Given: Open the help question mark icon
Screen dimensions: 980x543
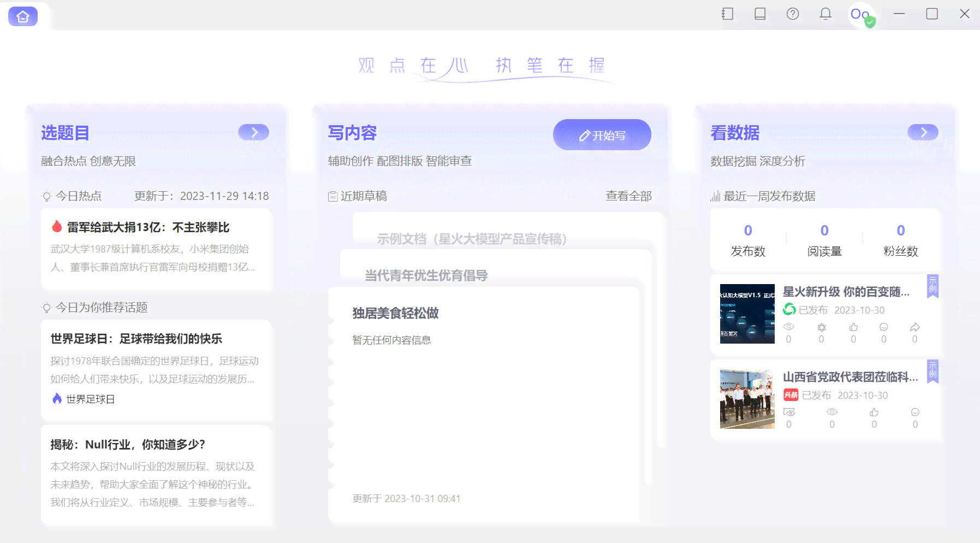Looking at the screenshot, I should (793, 14).
